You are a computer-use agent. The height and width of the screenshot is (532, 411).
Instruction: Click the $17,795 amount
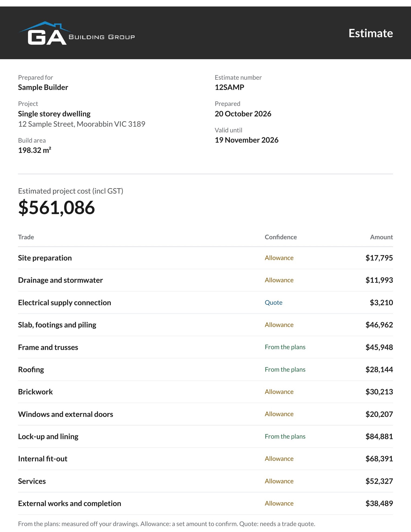[x=379, y=258]
